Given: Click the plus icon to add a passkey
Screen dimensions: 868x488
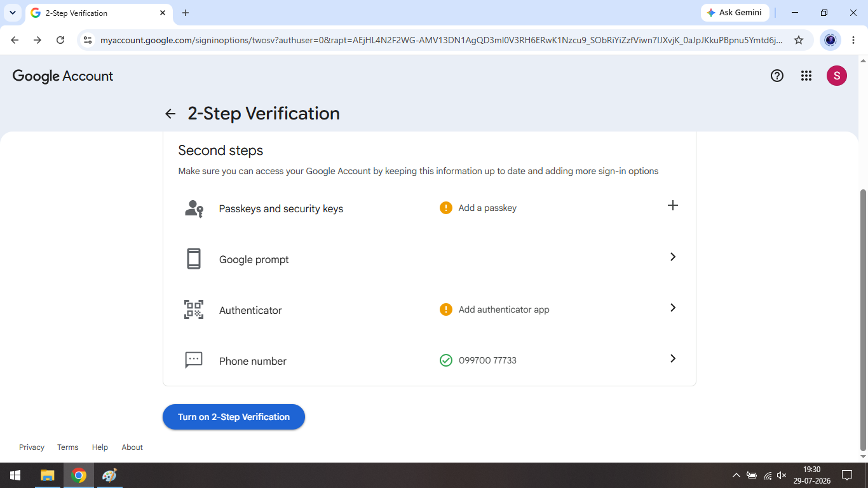Looking at the screenshot, I should click(673, 205).
